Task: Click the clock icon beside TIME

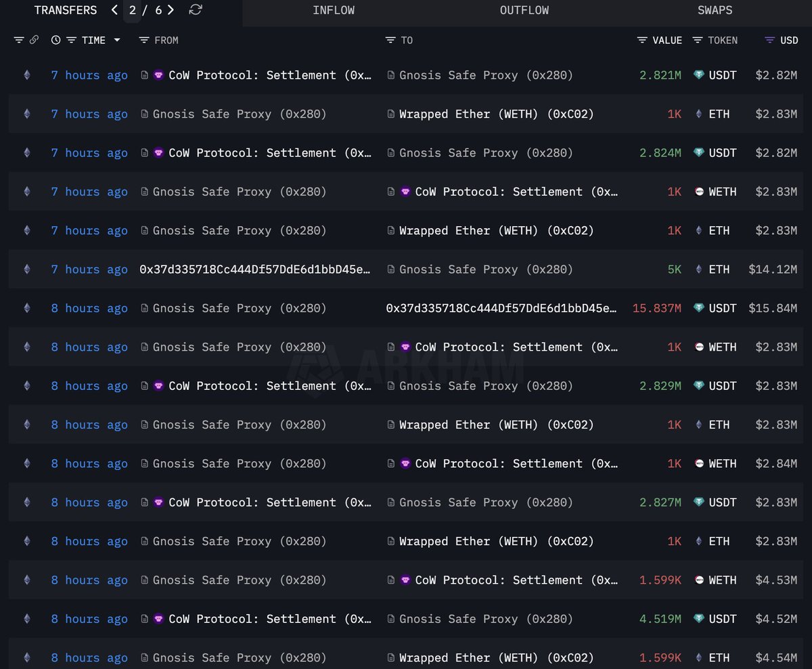Action: coord(55,41)
